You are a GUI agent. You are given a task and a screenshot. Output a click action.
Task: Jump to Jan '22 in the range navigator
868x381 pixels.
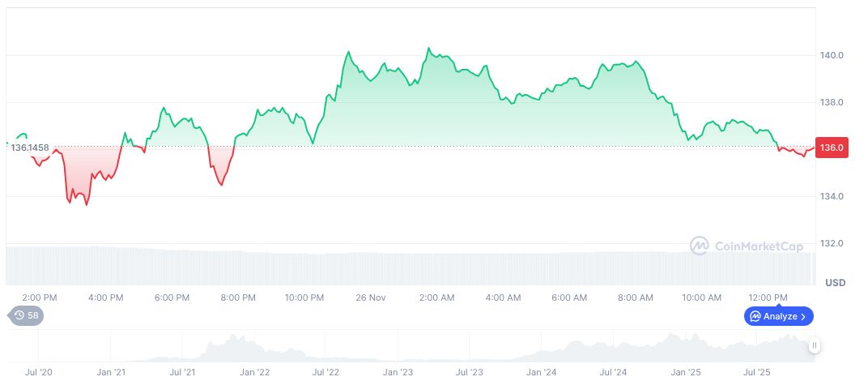coord(254,372)
